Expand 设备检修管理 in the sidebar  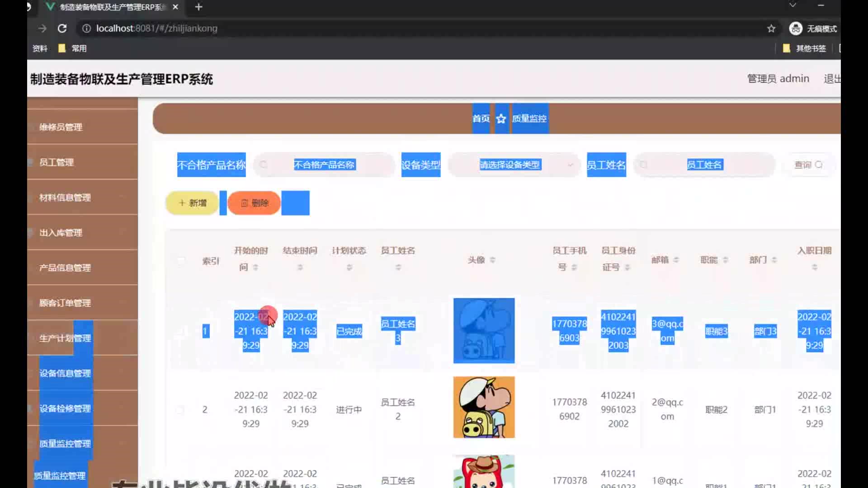[82, 408]
